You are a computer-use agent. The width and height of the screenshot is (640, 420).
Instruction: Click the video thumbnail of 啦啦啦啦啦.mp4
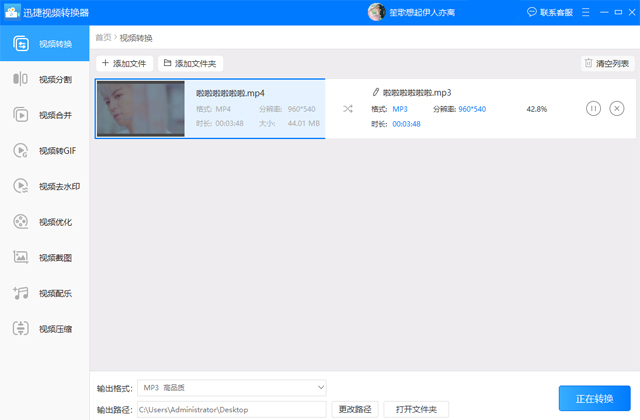pos(140,109)
